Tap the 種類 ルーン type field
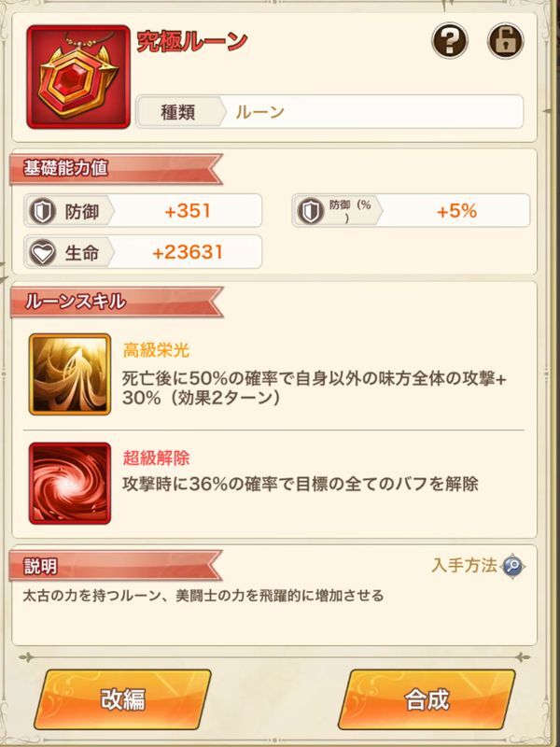Image resolution: width=560 pixels, height=747 pixels. [329, 111]
